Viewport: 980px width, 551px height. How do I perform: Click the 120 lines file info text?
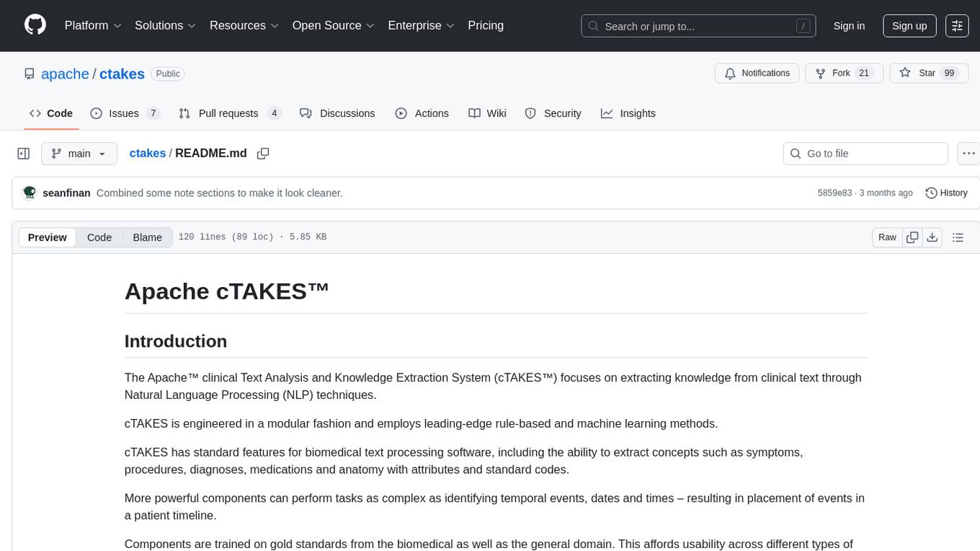tap(252, 237)
